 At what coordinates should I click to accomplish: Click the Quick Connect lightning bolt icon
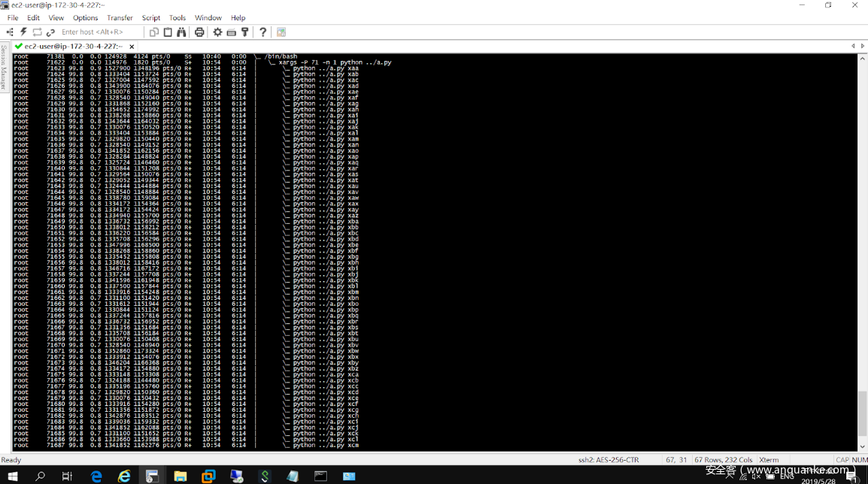coord(23,32)
